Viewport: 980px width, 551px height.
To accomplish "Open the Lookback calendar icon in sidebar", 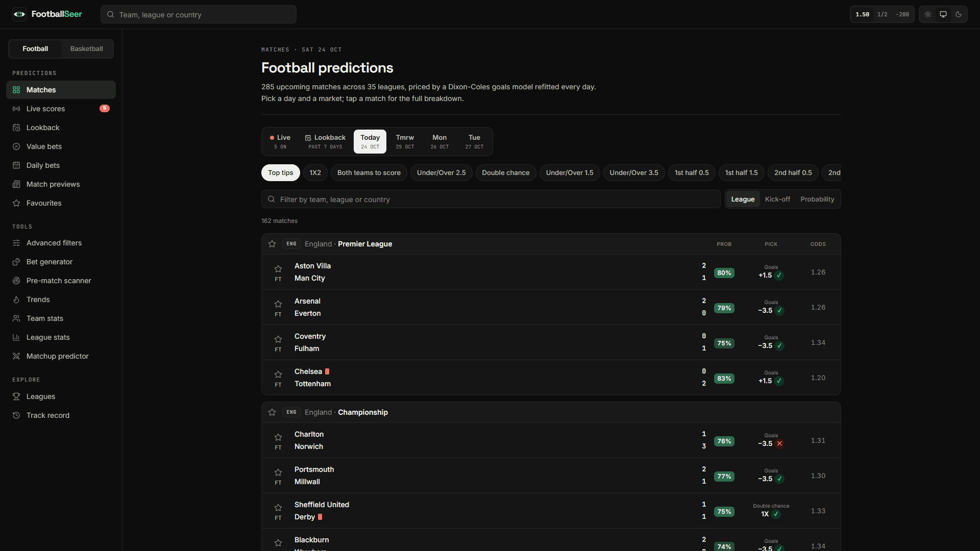I will click(x=16, y=128).
